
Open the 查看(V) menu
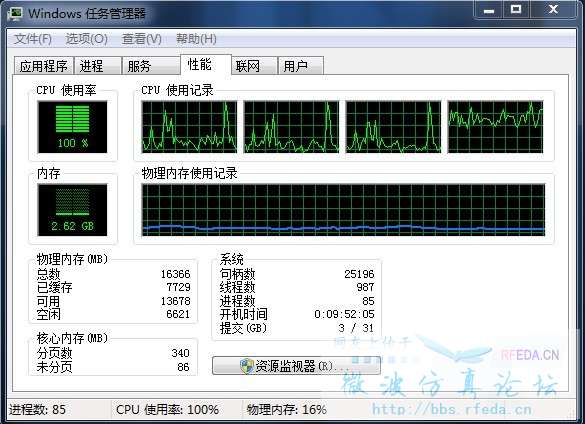[141, 39]
